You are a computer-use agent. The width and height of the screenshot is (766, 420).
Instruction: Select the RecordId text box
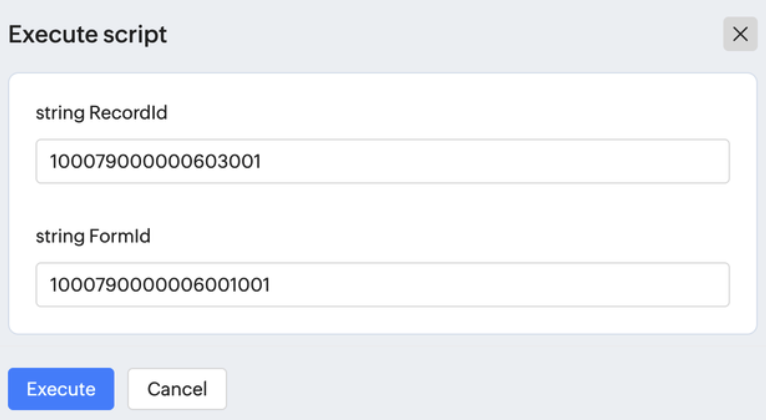click(382, 161)
